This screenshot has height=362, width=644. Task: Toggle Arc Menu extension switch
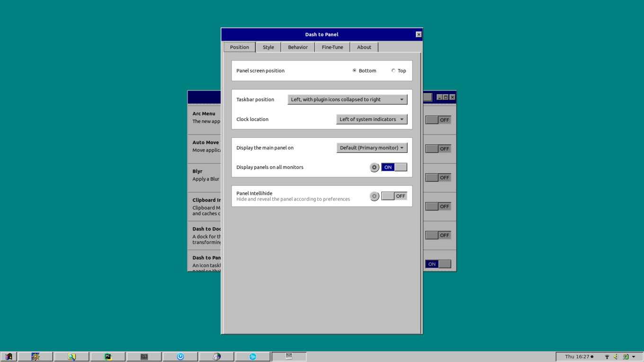(x=438, y=120)
